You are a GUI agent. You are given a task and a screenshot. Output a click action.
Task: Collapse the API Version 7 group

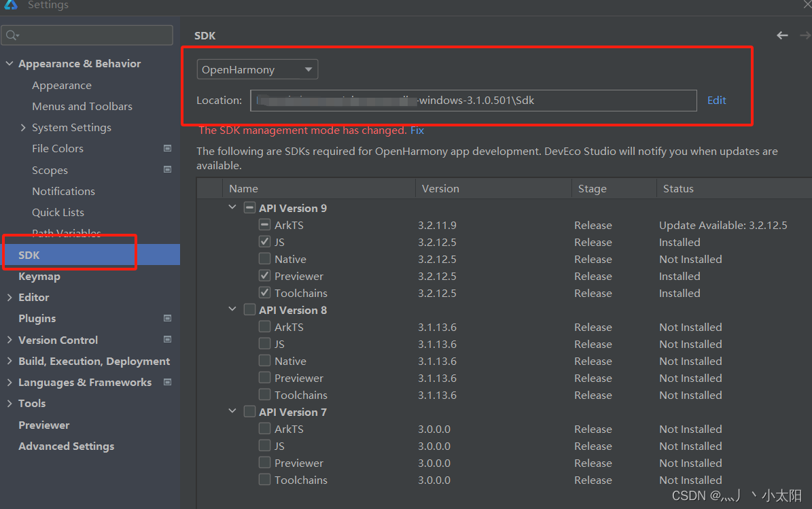pyautogui.click(x=232, y=411)
